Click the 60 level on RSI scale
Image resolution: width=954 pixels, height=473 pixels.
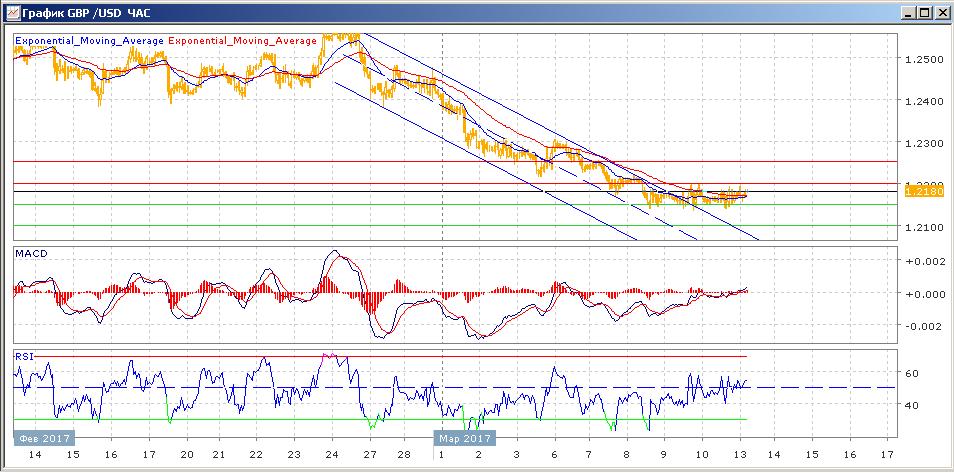911,373
